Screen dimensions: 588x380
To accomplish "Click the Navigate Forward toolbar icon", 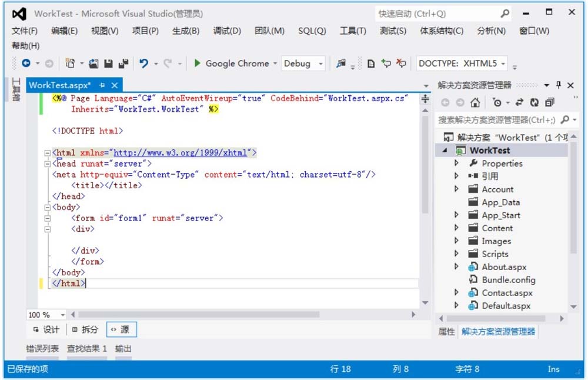I will tap(49, 64).
